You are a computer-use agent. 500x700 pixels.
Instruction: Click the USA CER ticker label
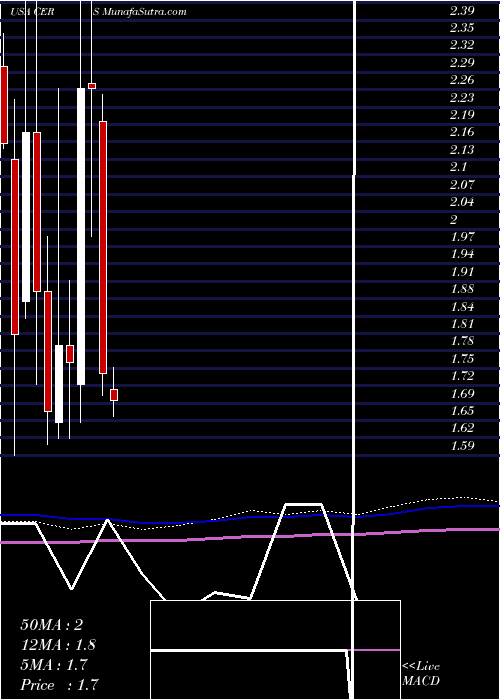(32, 12)
